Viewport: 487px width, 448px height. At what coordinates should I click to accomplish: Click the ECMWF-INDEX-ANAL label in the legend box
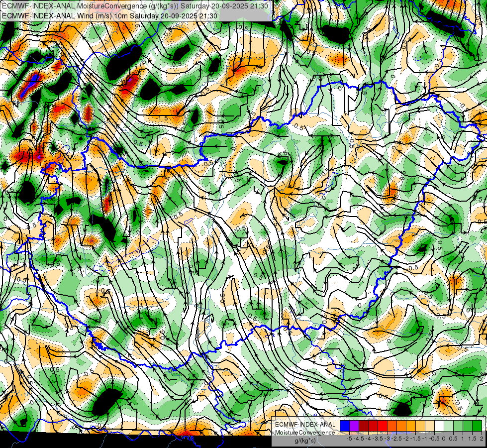click(x=305, y=425)
